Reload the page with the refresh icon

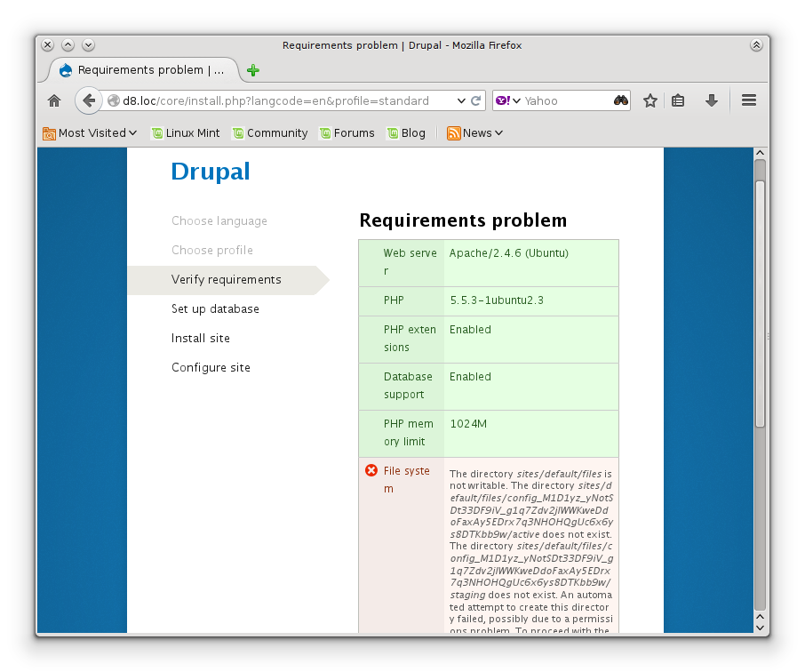(476, 100)
